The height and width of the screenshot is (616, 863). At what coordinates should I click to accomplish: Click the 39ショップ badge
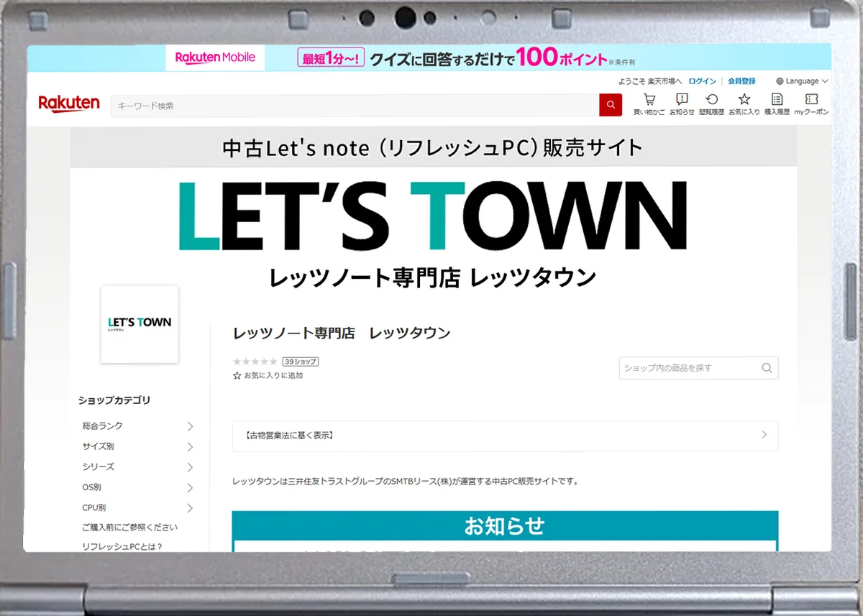(301, 362)
